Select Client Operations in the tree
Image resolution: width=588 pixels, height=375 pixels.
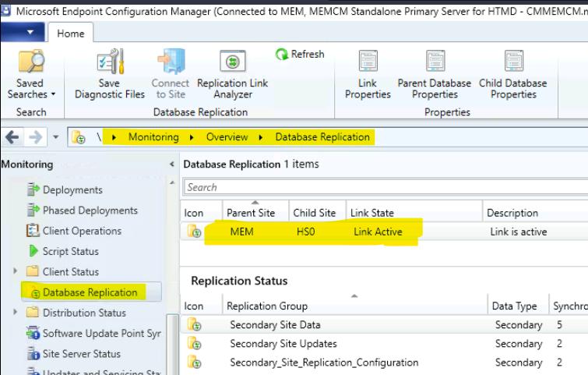click(82, 231)
